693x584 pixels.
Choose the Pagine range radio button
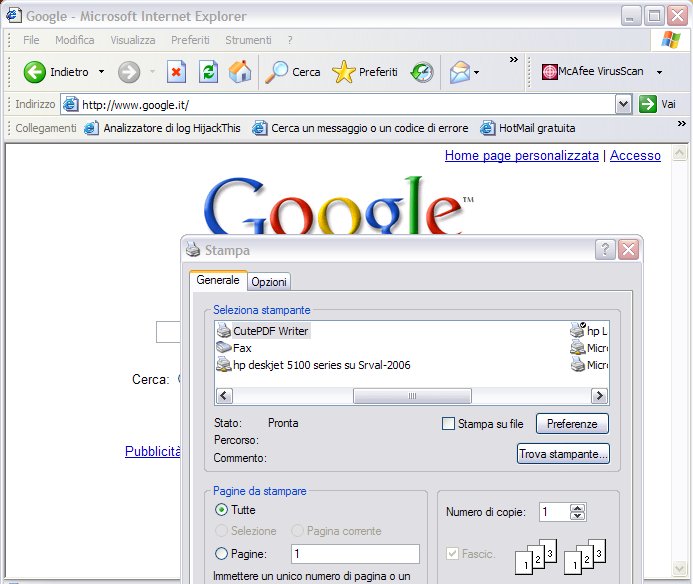pyautogui.click(x=222, y=553)
